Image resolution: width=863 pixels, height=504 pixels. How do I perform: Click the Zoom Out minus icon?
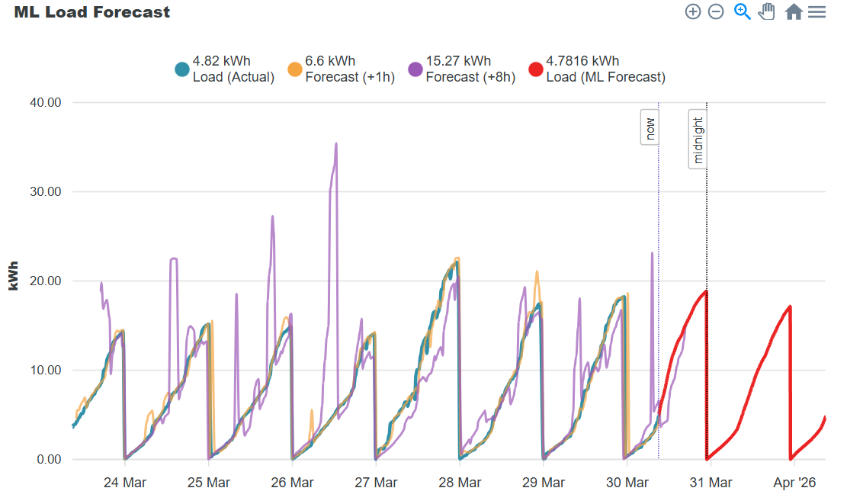(716, 11)
